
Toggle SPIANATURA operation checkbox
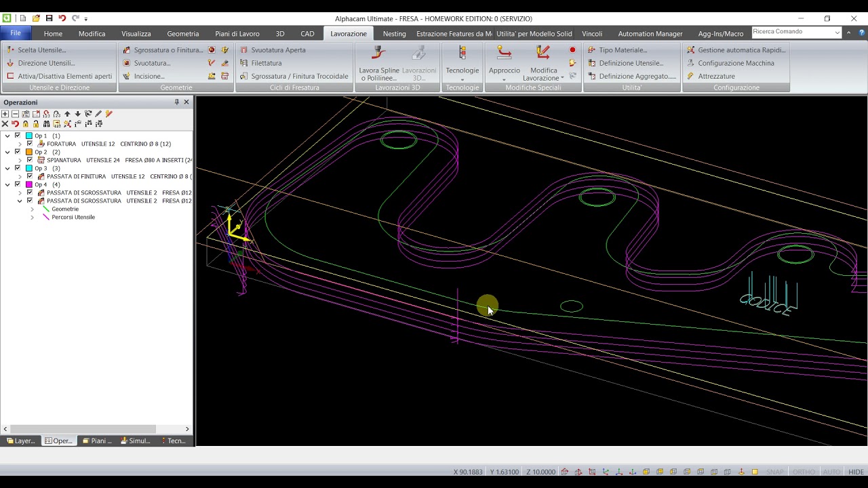(x=29, y=160)
